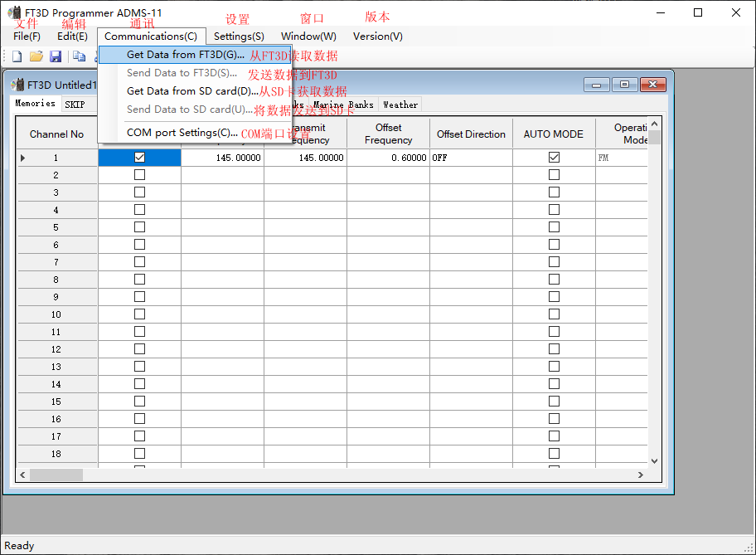Switch to the Weather tab
This screenshot has width=756, height=555.
[x=400, y=105]
